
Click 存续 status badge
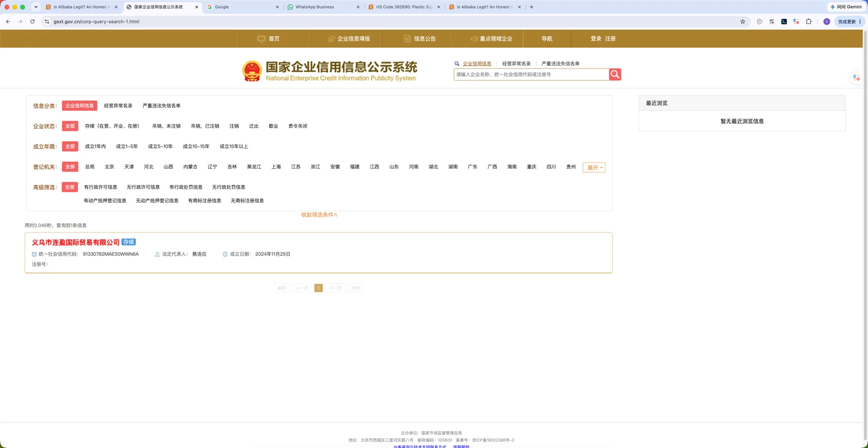pyautogui.click(x=129, y=242)
